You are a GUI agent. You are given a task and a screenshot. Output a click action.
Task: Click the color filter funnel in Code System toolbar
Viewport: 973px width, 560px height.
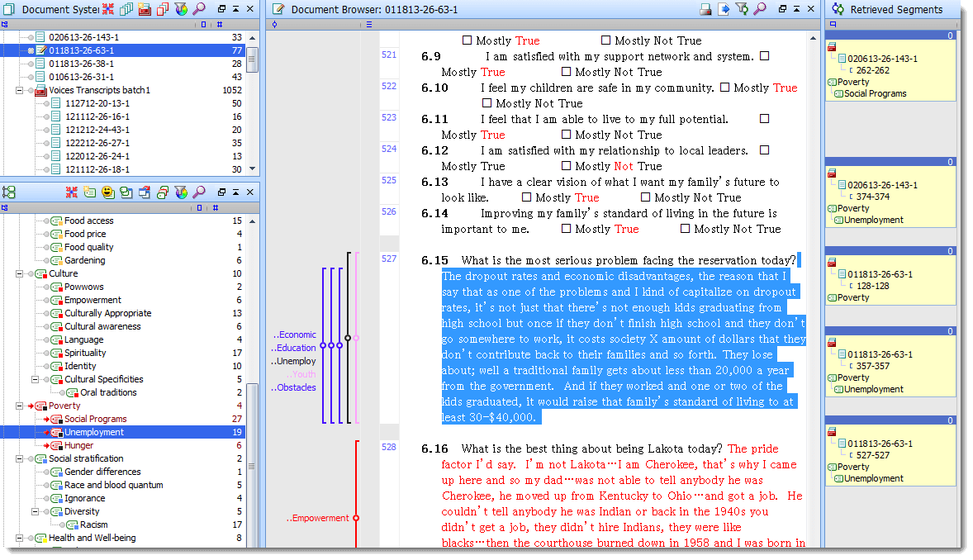(x=181, y=192)
